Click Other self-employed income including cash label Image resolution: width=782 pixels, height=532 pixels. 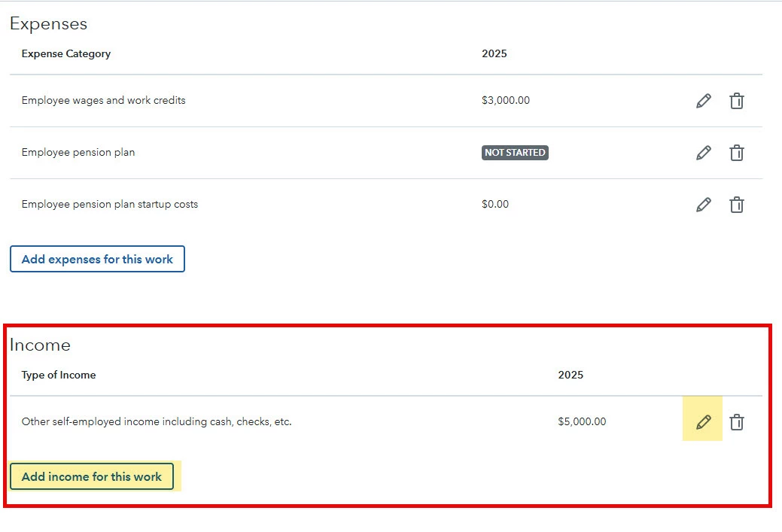coord(157,421)
